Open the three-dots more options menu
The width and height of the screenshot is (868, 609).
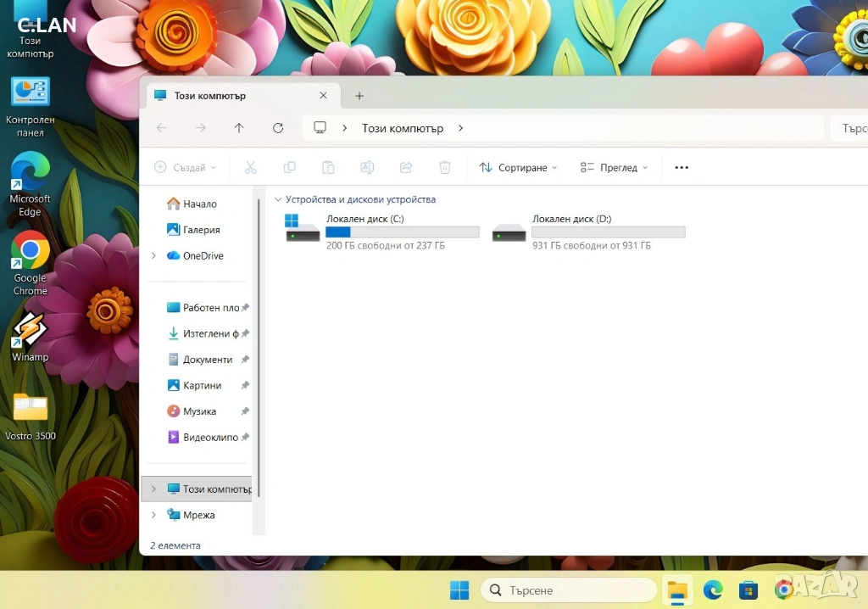(682, 168)
